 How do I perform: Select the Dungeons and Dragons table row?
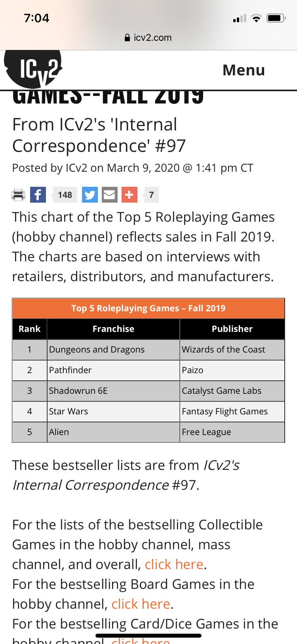click(x=148, y=350)
